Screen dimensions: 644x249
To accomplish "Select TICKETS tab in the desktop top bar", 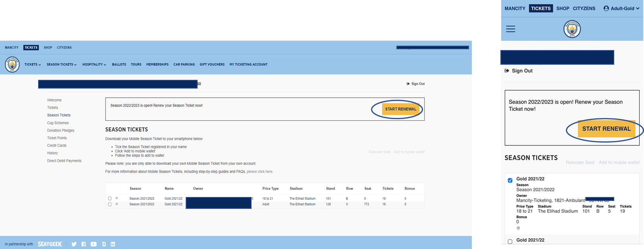I will [31, 48].
